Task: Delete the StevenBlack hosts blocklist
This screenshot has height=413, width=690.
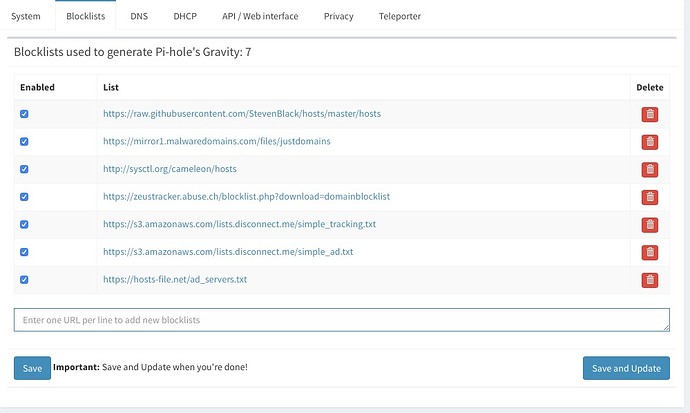Action: [650, 115]
